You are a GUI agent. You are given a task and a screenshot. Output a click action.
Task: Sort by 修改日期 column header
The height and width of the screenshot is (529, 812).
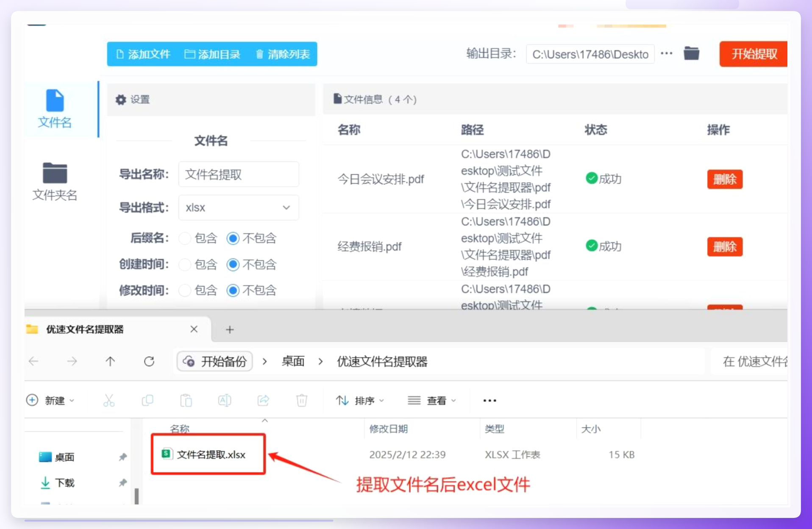click(389, 429)
